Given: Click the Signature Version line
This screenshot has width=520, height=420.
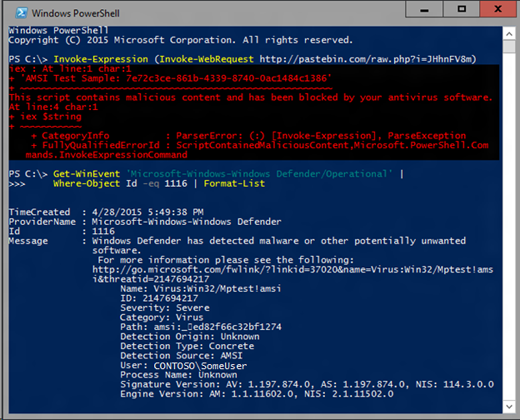Looking at the screenshot, I should click(x=306, y=385).
